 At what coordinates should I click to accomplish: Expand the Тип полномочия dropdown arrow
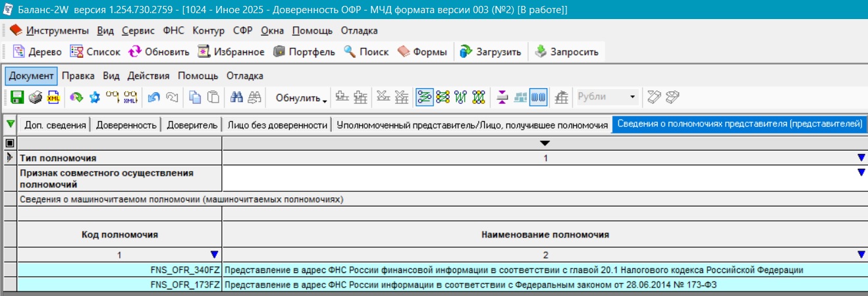point(861,158)
